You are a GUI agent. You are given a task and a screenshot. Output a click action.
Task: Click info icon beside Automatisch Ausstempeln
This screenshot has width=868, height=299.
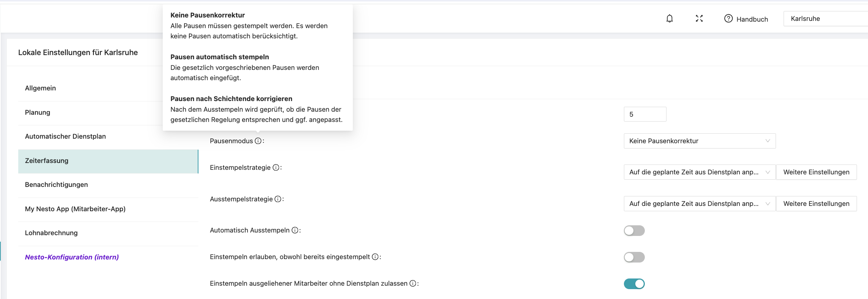click(x=295, y=230)
